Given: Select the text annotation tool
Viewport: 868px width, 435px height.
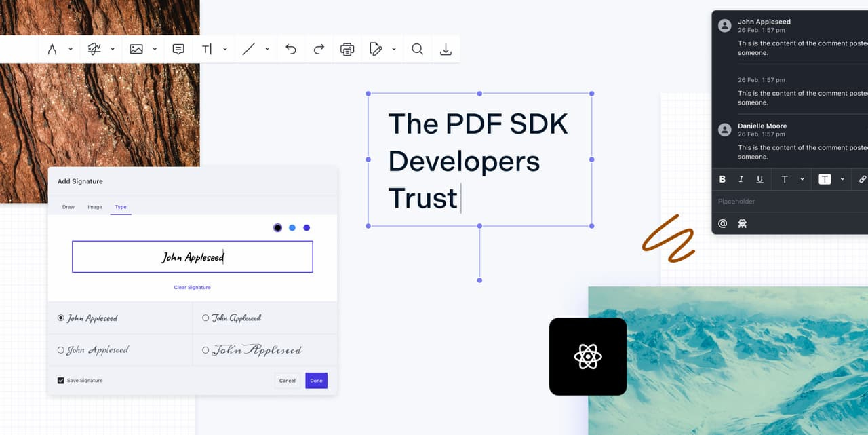Looking at the screenshot, I should click(x=207, y=49).
